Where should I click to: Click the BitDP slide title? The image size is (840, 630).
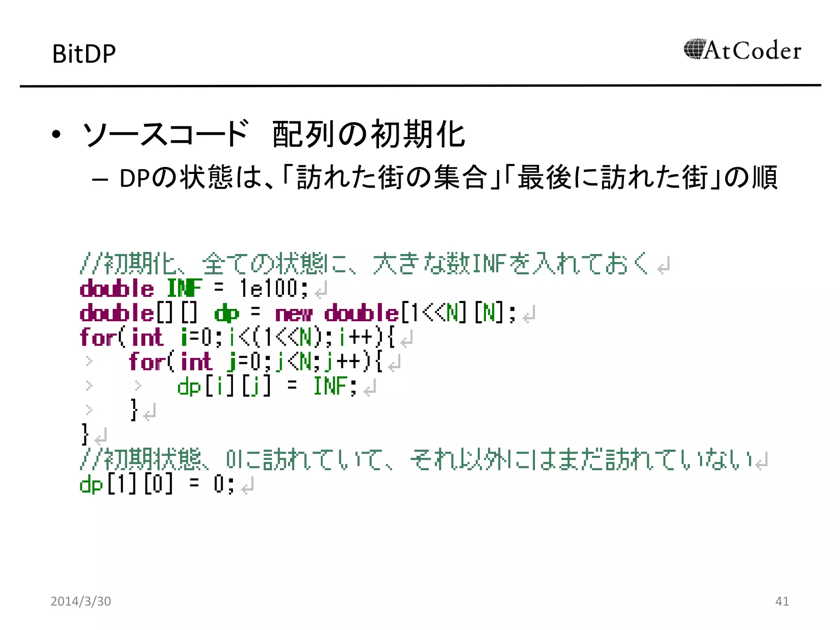(x=84, y=54)
